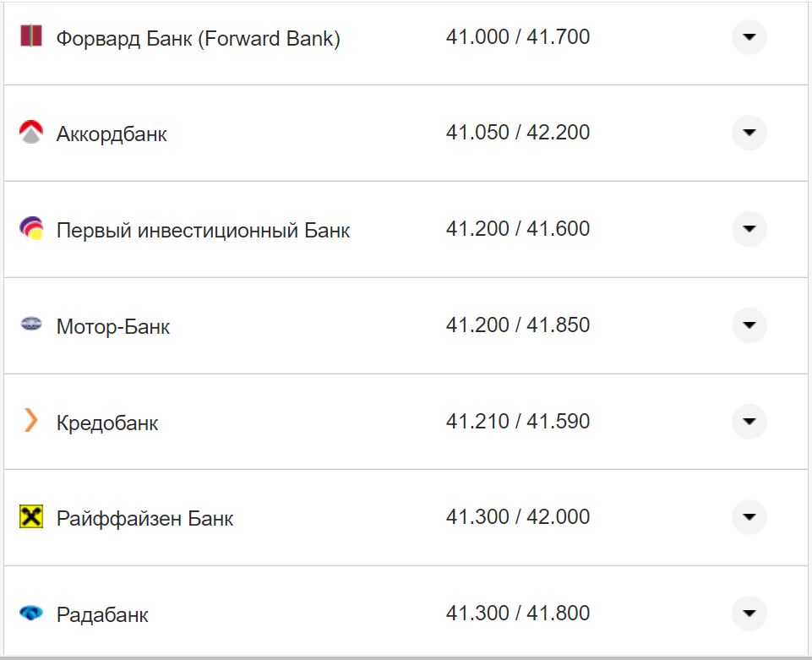Click the Радабанк eye-shaped logo icon
Viewport: 812px width, 660px height.
click(30, 613)
